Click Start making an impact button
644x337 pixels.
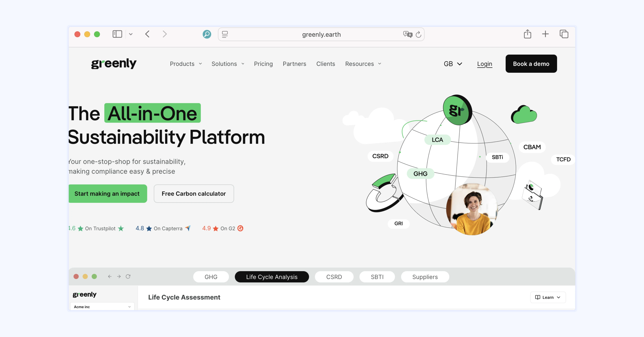(107, 193)
